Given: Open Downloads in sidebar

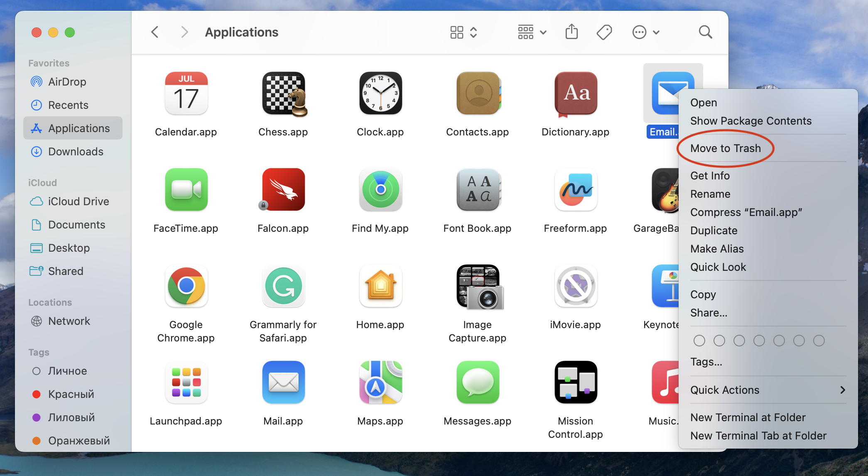Looking at the screenshot, I should pyautogui.click(x=73, y=152).
